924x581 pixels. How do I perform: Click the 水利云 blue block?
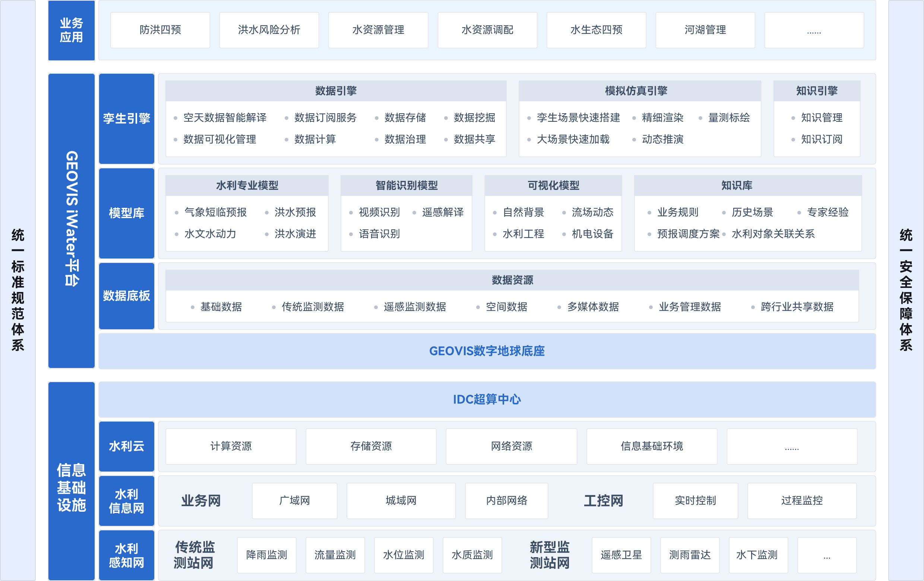pyautogui.click(x=127, y=447)
